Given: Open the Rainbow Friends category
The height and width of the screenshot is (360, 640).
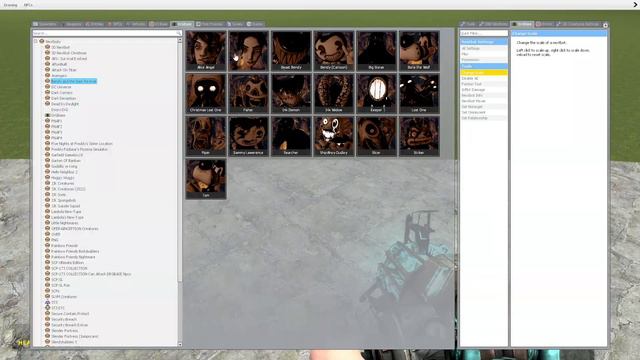Looking at the screenshot, I should click(x=64, y=246).
